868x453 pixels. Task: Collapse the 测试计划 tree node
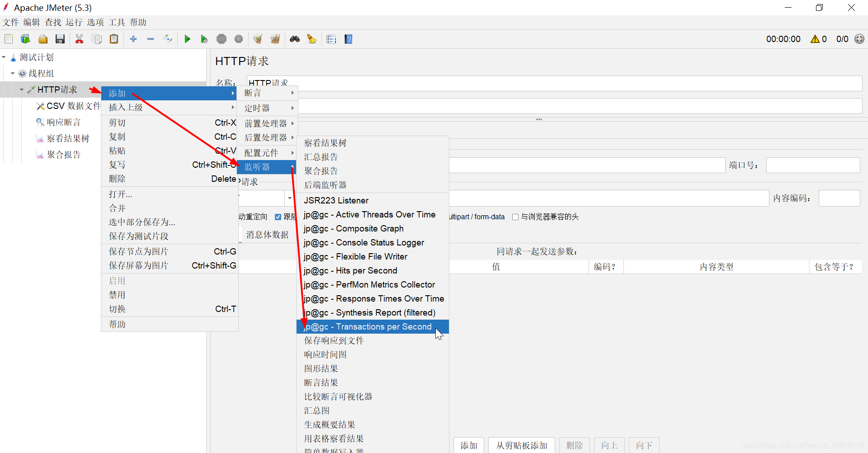[4, 57]
